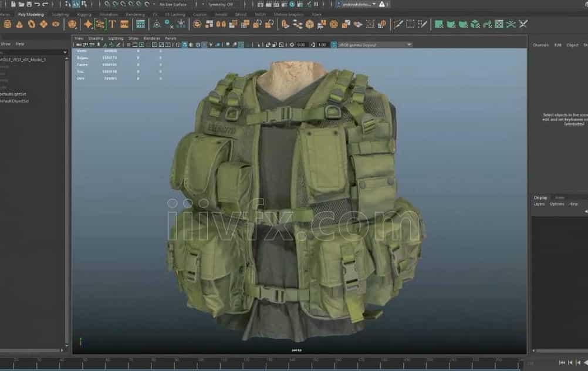Viewport: 588px width, 371px height.
Task: Click the Outliner vertical scrollbar
Action: coord(67,201)
